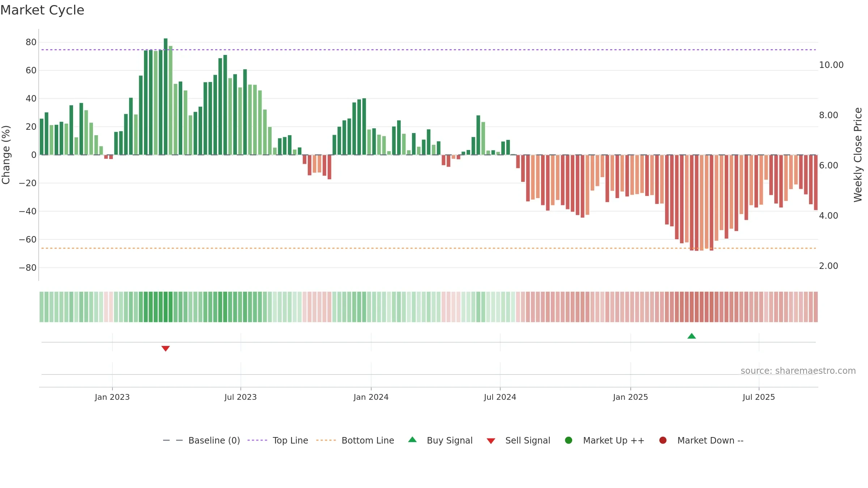Click the 40 tick on the left axis
Screen dimensions: 868x488
(31, 99)
